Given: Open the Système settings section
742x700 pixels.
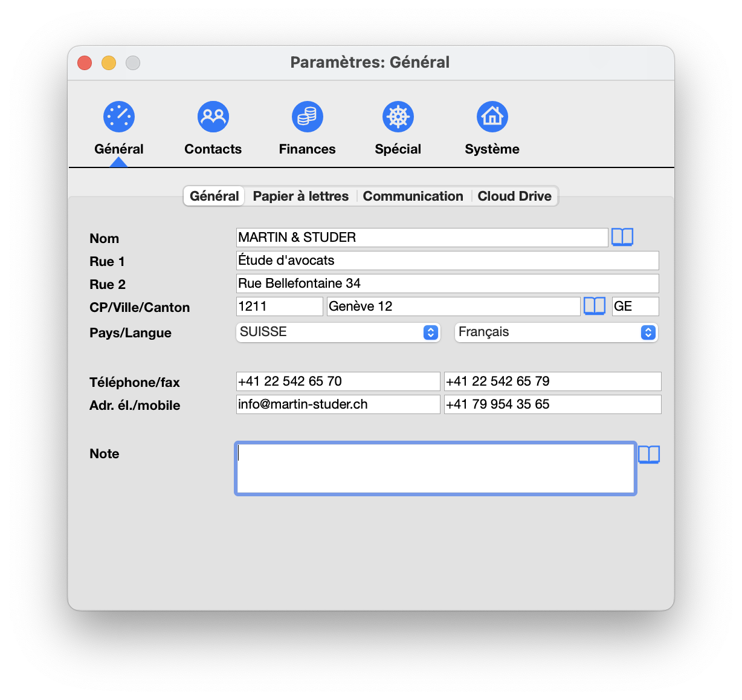Looking at the screenshot, I should click(492, 128).
